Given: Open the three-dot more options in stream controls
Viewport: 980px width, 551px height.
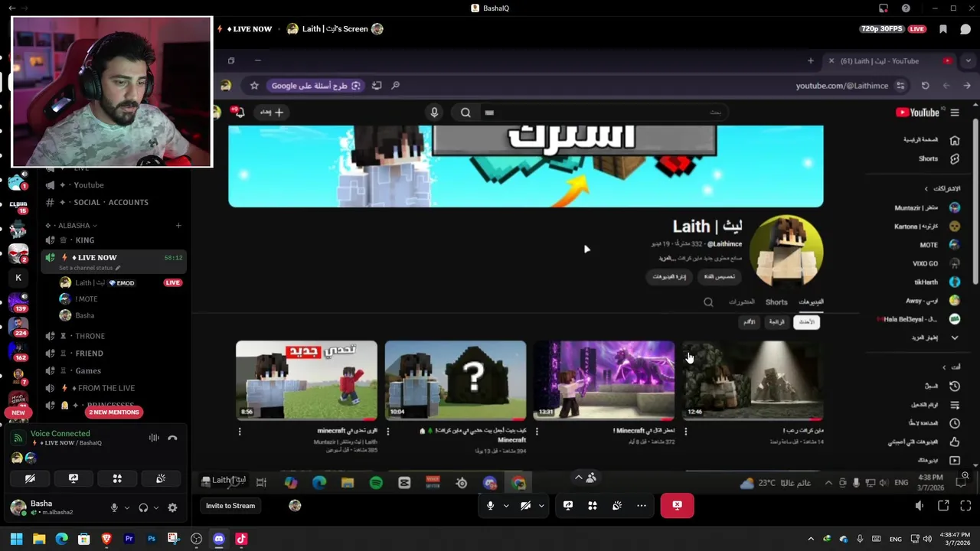Looking at the screenshot, I should pos(642,505).
